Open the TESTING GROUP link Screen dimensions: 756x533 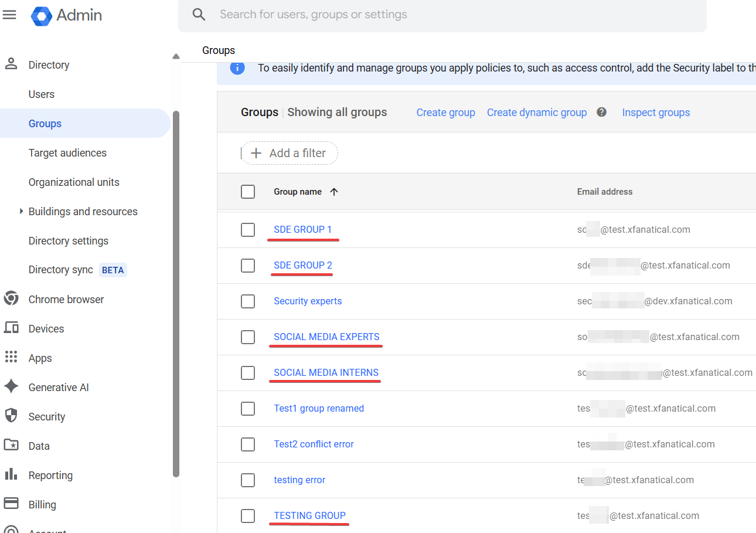pyautogui.click(x=309, y=515)
